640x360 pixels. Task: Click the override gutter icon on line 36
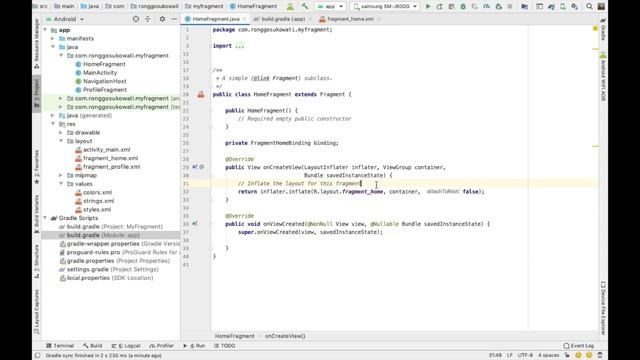(195, 224)
